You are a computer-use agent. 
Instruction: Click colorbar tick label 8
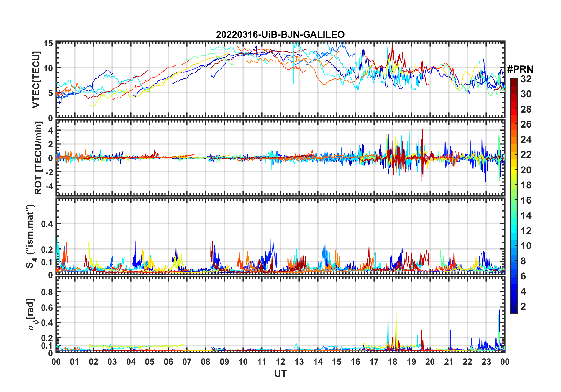pos(523,261)
